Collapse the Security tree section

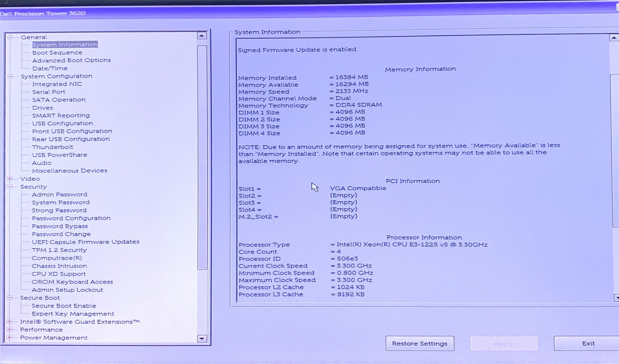point(10,186)
